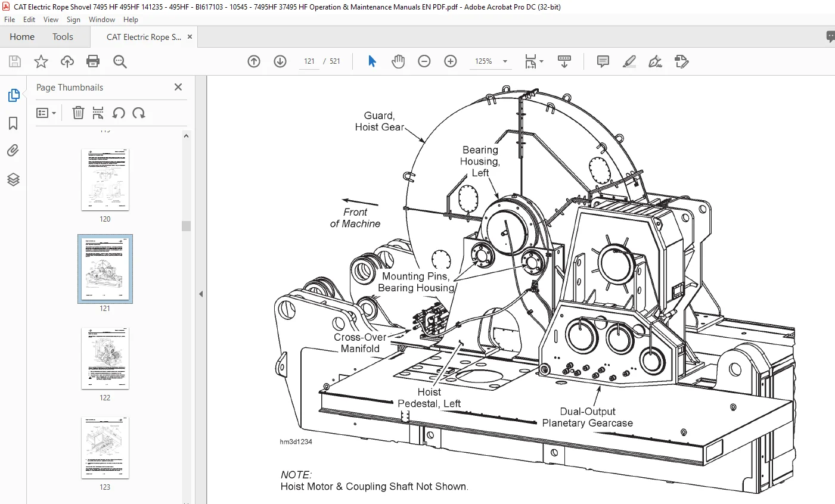The image size is (835, 504).
Task: Click the 'Page Thumbnails' panel title
Action: pos(70,87)
